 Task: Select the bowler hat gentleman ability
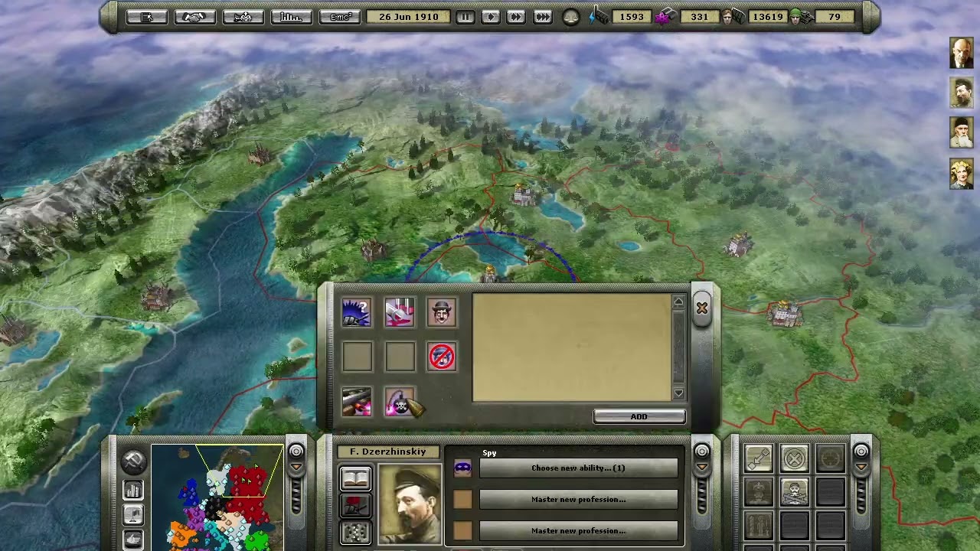click(442, 312)
